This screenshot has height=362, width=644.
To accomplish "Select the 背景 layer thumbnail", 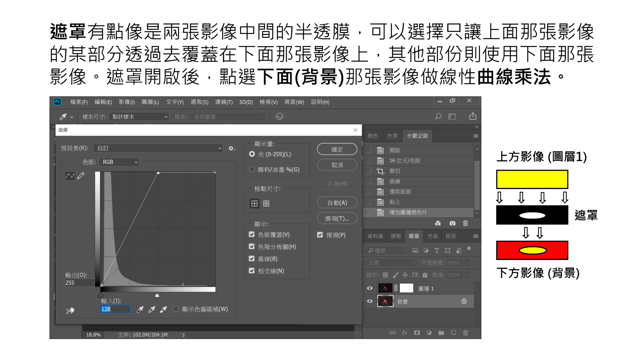I will [x=386, y=301].
